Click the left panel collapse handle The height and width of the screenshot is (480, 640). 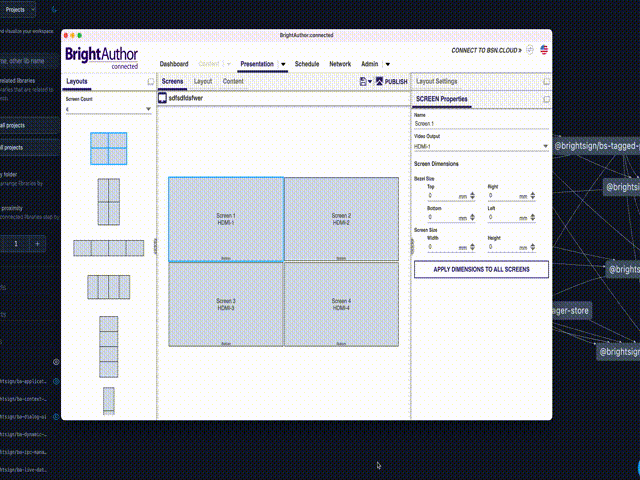point(155,246)
